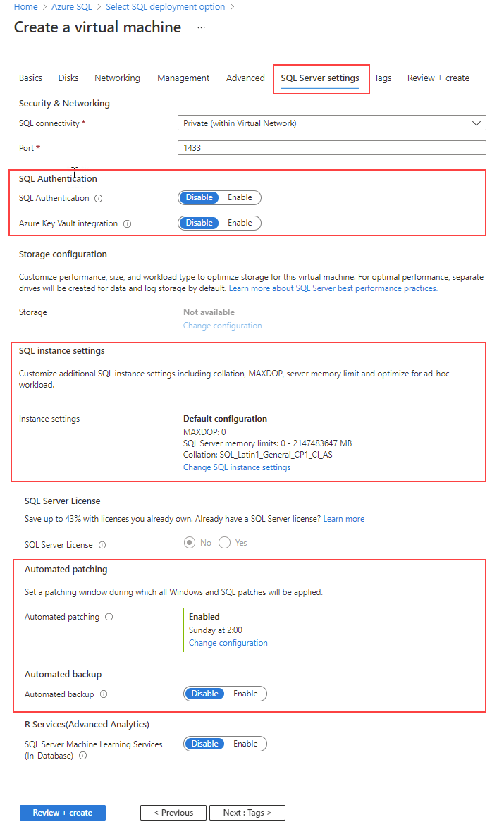This screenshot has width=504, height=829.
Task: Open Change SQL instance settings
Action: tap(237, 467)
